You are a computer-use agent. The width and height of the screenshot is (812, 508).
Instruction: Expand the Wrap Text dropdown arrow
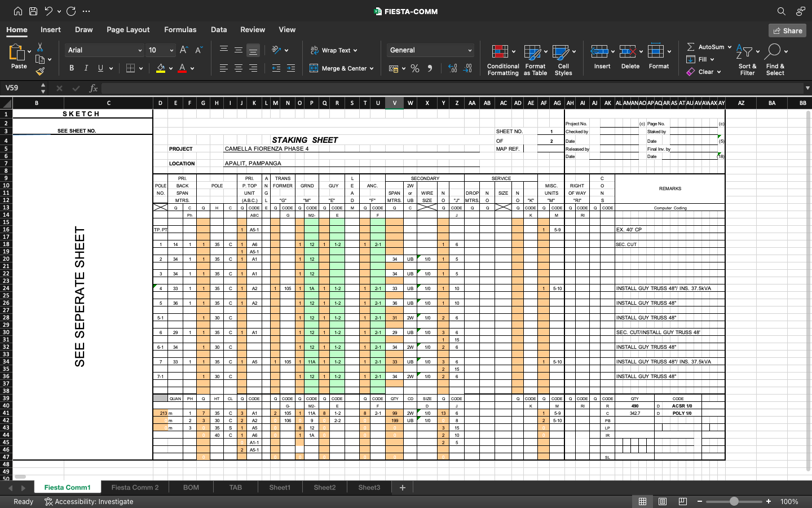[355, 50]
